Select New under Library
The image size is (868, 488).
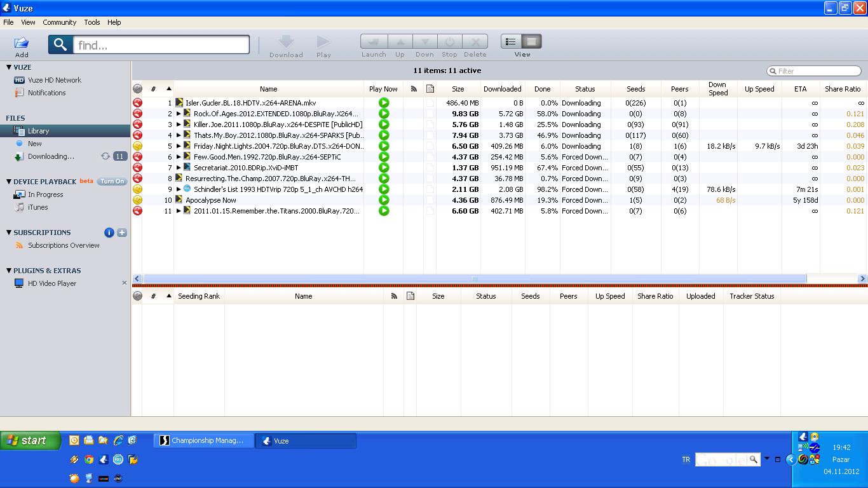click(35, 144)
